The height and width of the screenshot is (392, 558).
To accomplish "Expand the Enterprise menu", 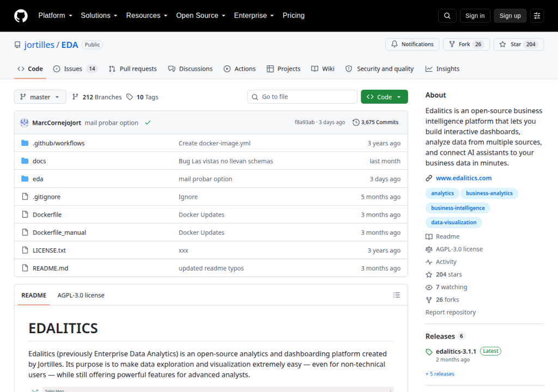I will (x=254, y=16).
